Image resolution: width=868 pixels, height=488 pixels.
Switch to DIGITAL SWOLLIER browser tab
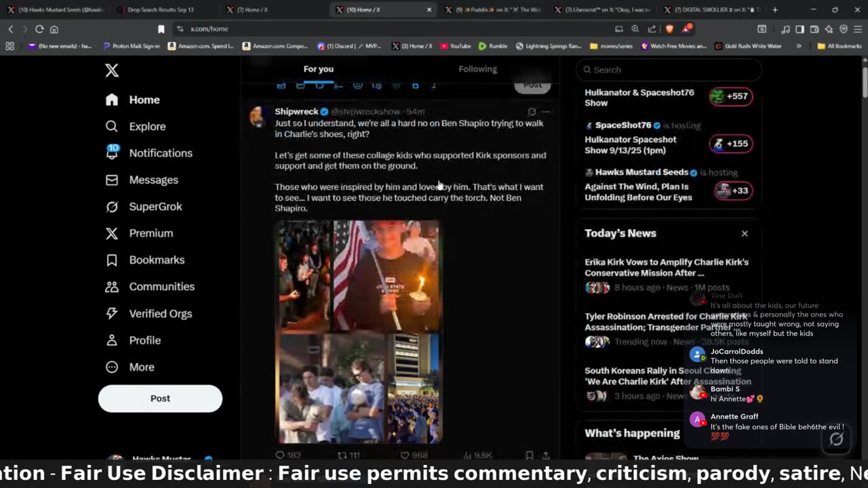point(711,10)
